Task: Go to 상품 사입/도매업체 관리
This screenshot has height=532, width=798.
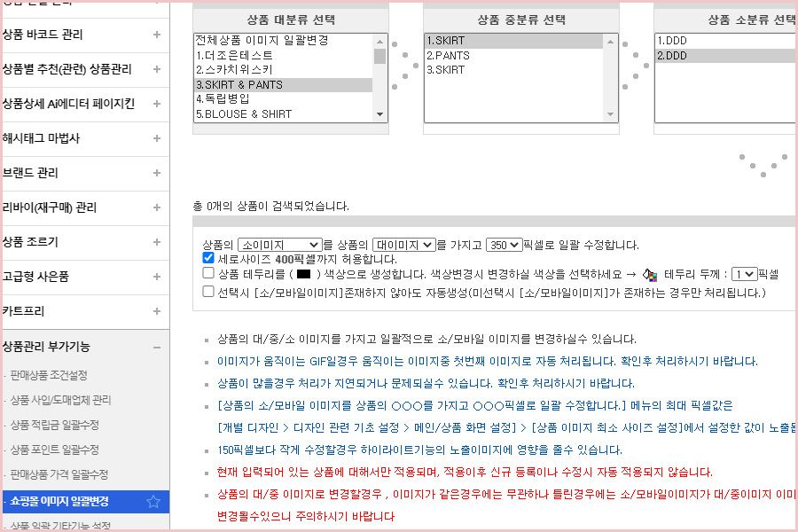Action: tap(60, 400)
